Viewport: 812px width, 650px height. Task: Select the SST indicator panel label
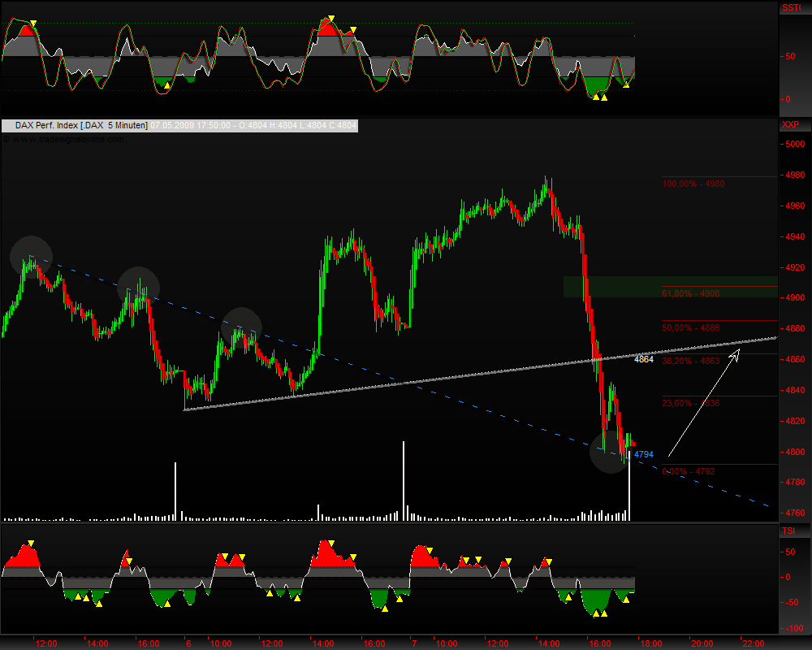[791, 7]
